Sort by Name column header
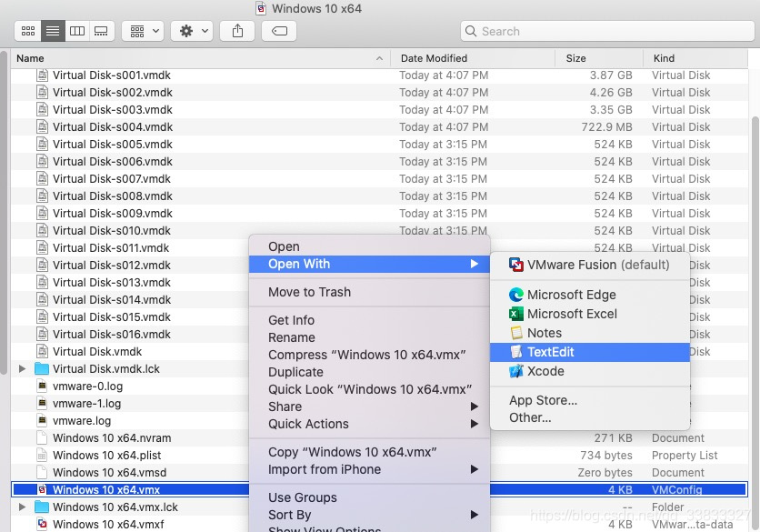Viewport: 760px width, 532px height. (201, 58)
